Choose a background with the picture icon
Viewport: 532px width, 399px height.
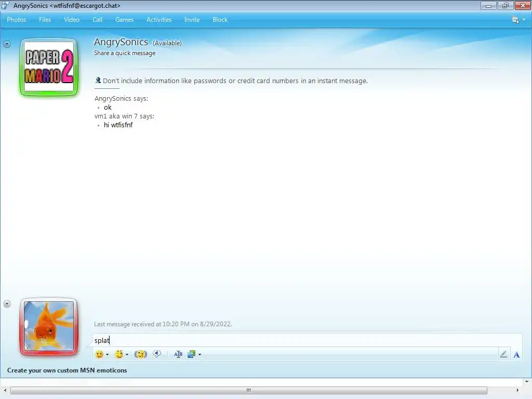pyautogui.click(x=191, y=354)
